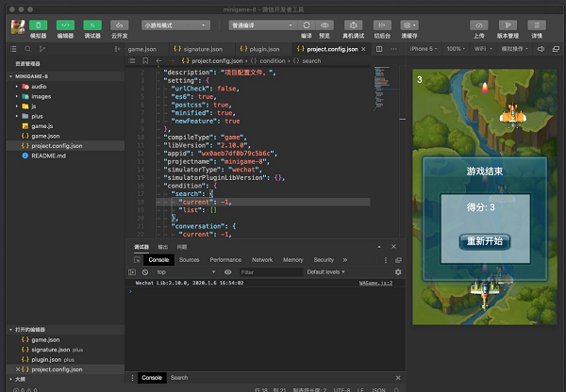This screenshot has height=392, width=566.
Task: Toggle the Editor (编辑器) panel button
Action: (x=65, y=25)
